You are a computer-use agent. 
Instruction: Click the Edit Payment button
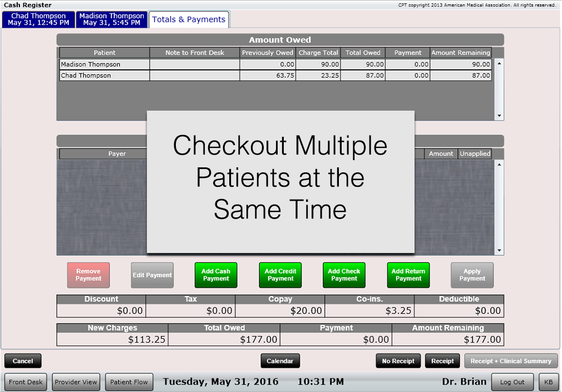[151, 275]
